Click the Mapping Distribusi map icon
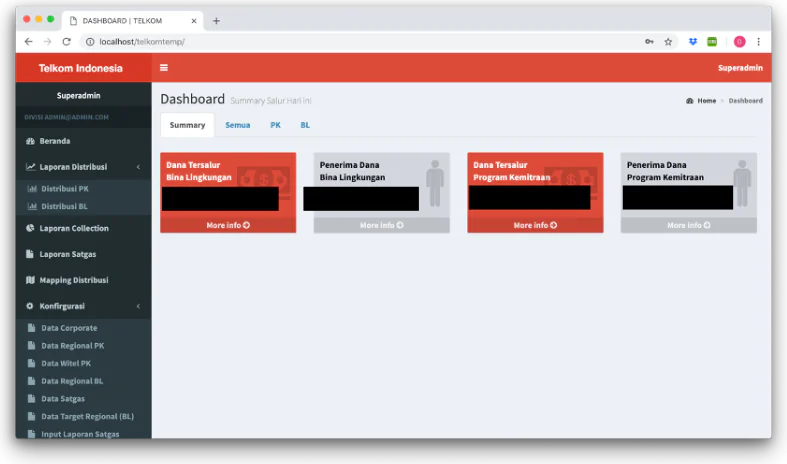This screenshot has height=464, width=787. click(30, 280)
